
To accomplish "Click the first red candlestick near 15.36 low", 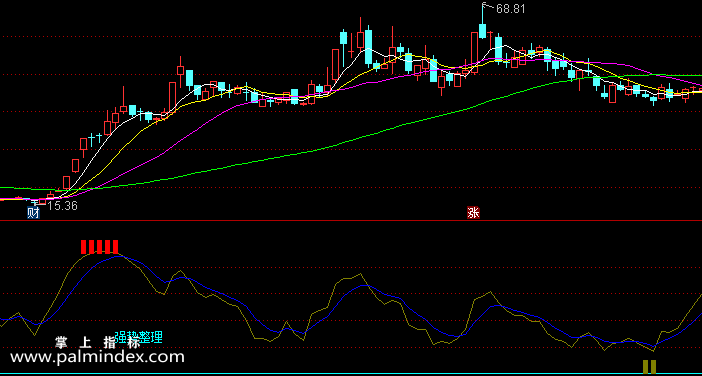I will click(42, 201).
